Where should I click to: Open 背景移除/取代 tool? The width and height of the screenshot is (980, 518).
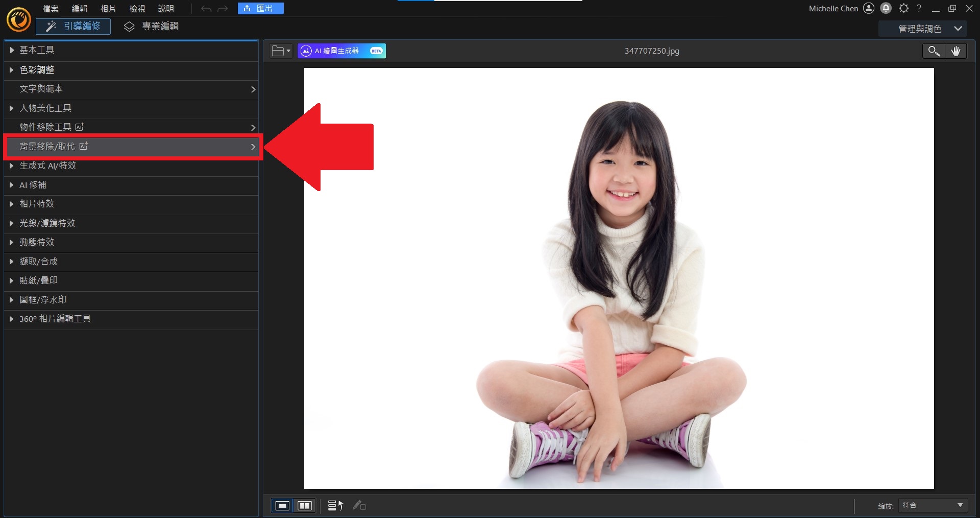coord(132,147)
